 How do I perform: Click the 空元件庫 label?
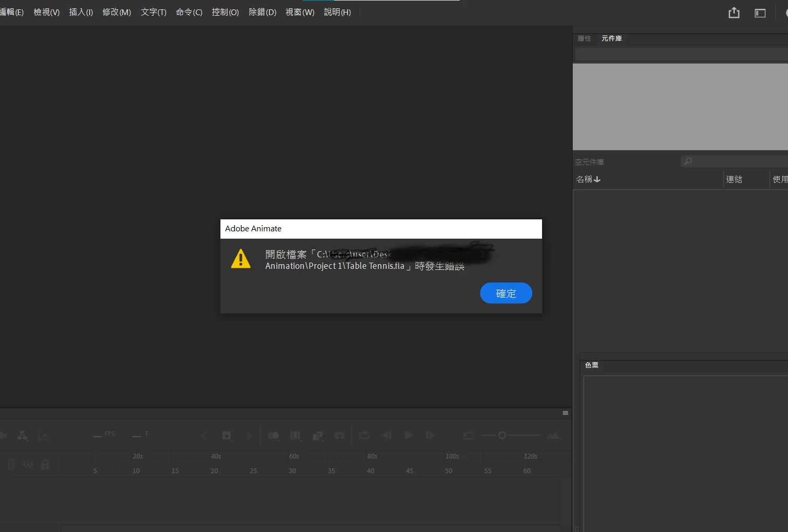click(x=589, y=162)
